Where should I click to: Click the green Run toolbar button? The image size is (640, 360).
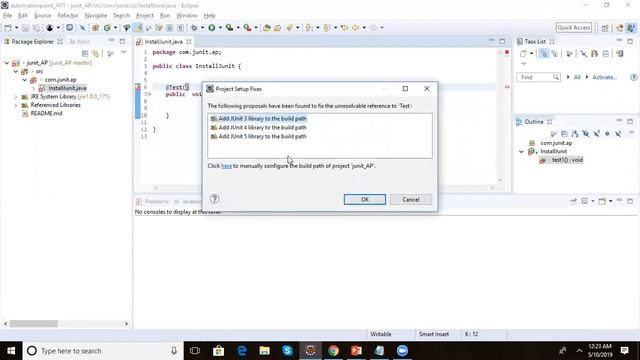tap(211, 28)
